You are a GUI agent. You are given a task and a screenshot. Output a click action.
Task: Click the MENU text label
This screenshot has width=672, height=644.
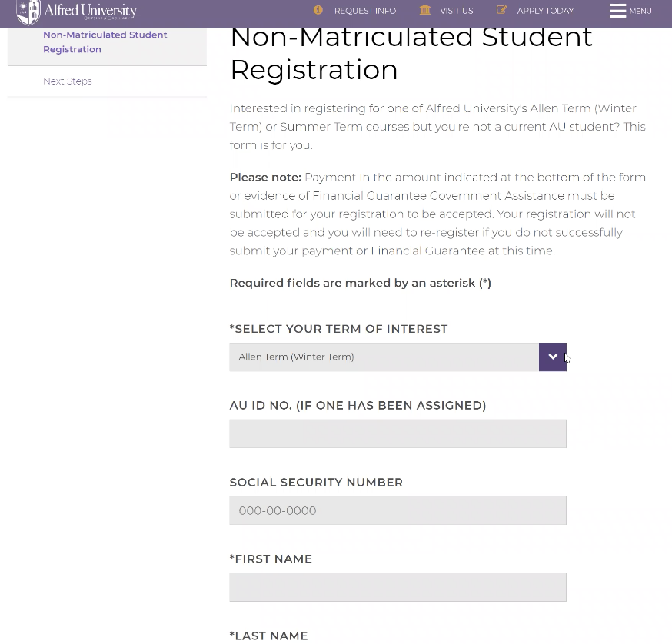(640, 11)
